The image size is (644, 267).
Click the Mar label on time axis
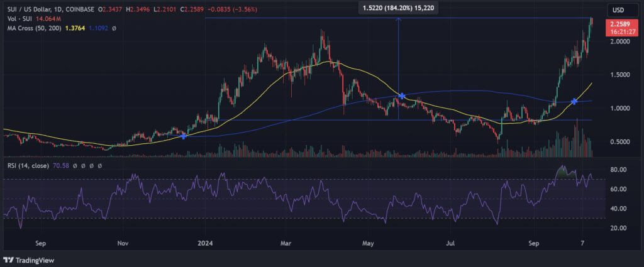[286, 243]
